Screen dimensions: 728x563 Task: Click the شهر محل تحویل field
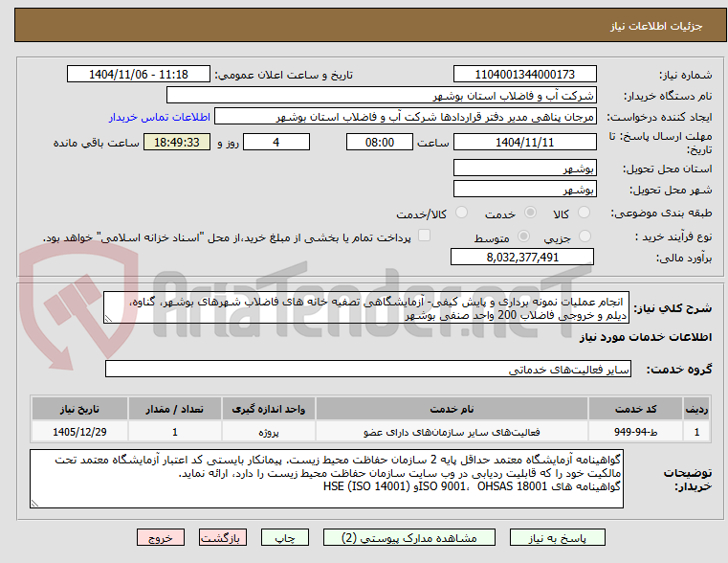524,190
